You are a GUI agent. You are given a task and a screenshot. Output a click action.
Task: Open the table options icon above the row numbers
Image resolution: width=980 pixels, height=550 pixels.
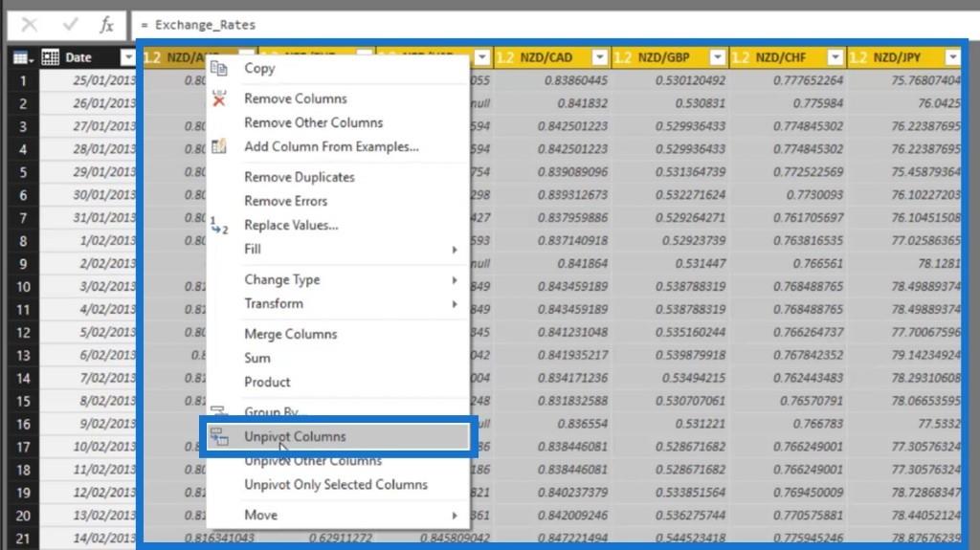pyautogui.click(x=23, y=57)
